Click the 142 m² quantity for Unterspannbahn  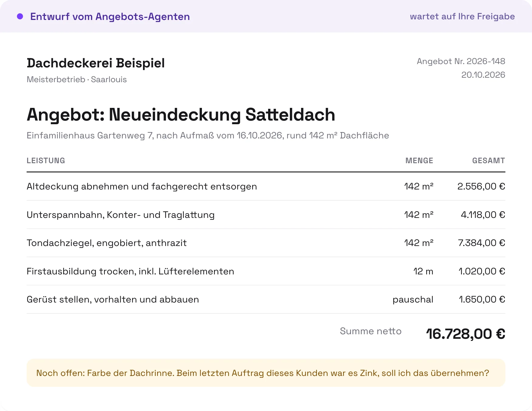(419, 215)
